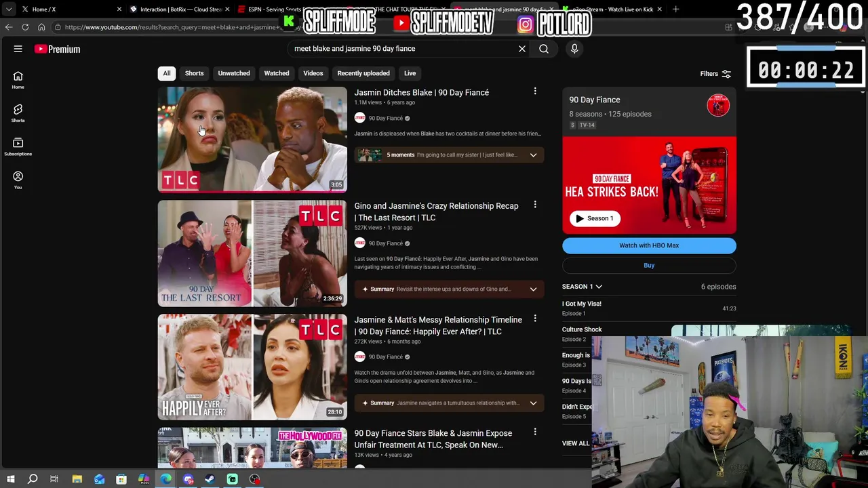The height and width of the screenshot is (488, 868).
Task: Open Happily Ever After timeline thumbnail
Action: (x=252, y=367)
